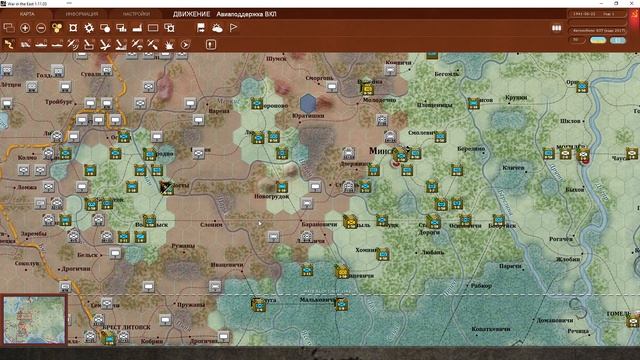Screen dimensions: 640x360
Task: Click the Минск city label
Action: point(382,151)
